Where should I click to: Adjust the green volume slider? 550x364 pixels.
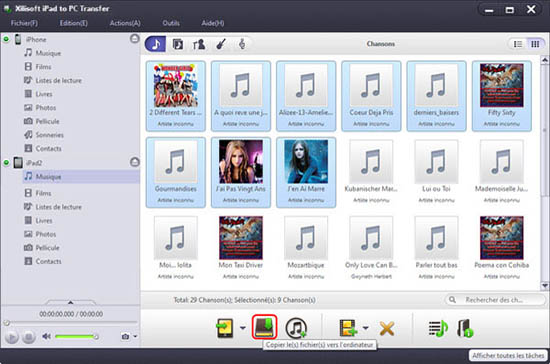tap(76, 337)
